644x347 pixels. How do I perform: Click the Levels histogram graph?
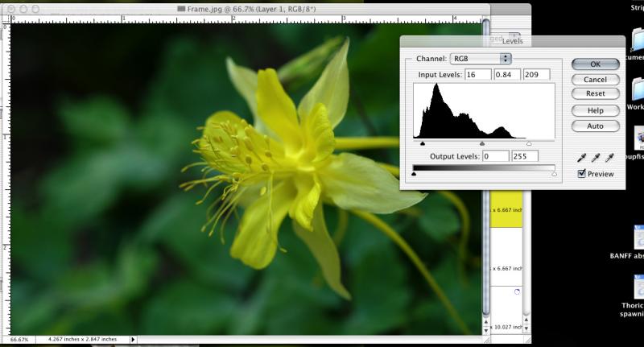pos(484,111)
